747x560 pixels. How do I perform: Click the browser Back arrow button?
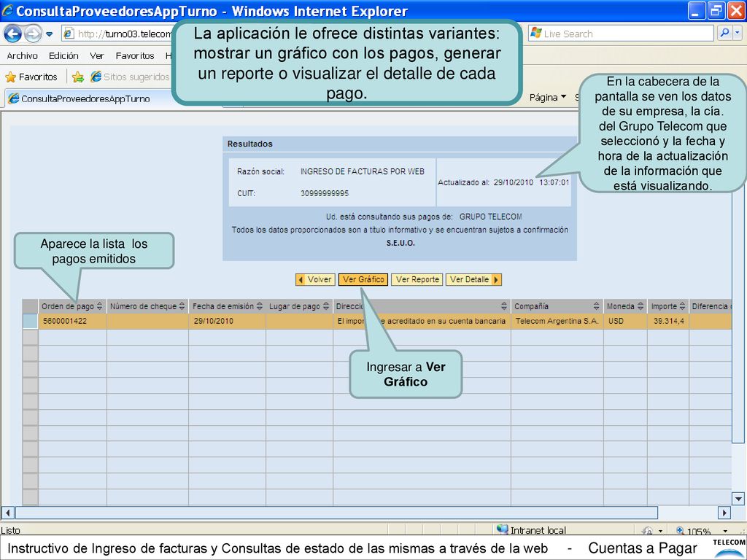pyautogui.click(x=13, y=34)
